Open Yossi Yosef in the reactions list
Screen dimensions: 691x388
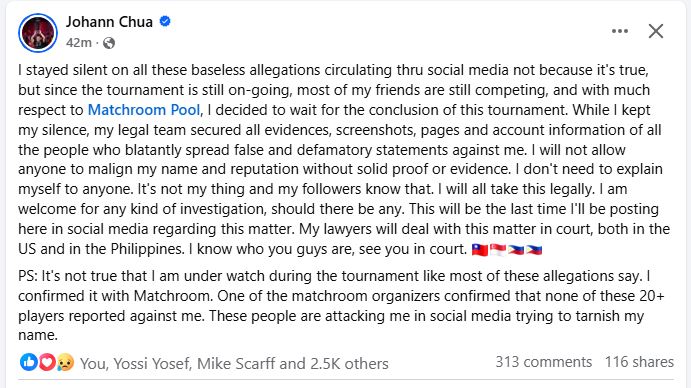[152, 364]
